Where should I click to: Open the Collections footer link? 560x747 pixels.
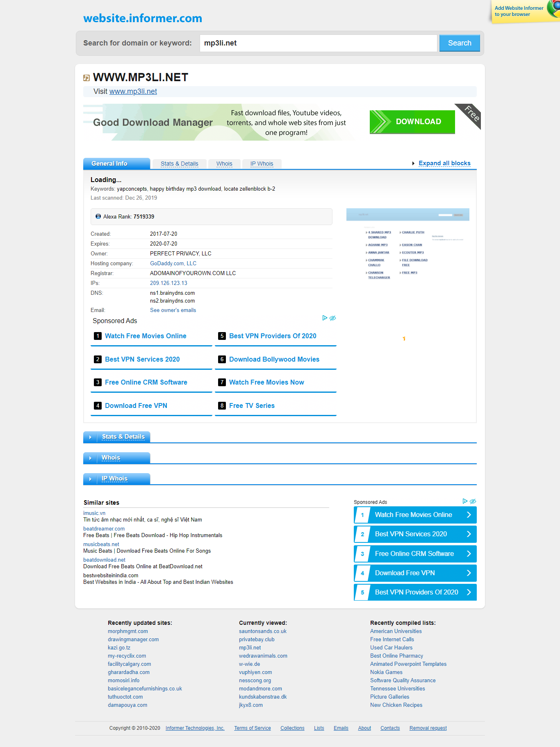pos(292,728)
